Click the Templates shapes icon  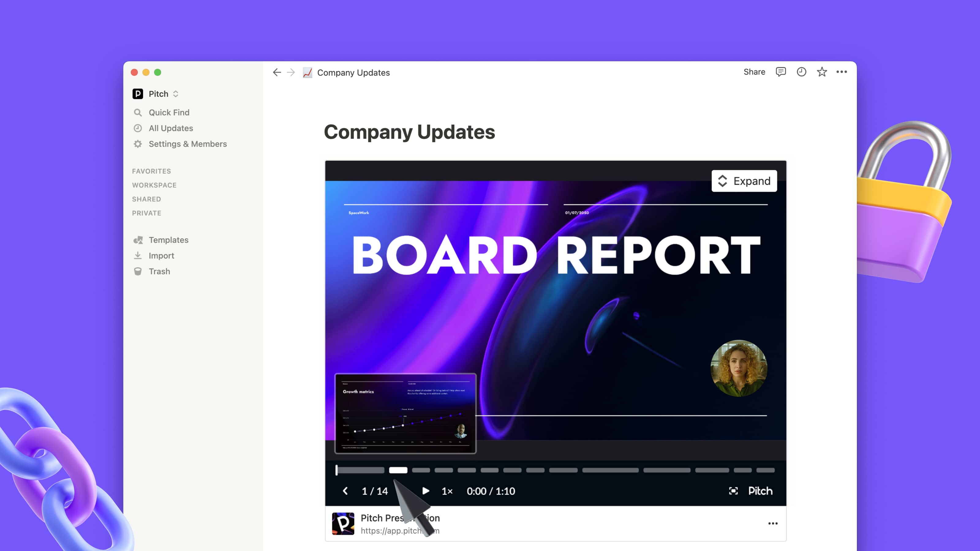[138, 240]
